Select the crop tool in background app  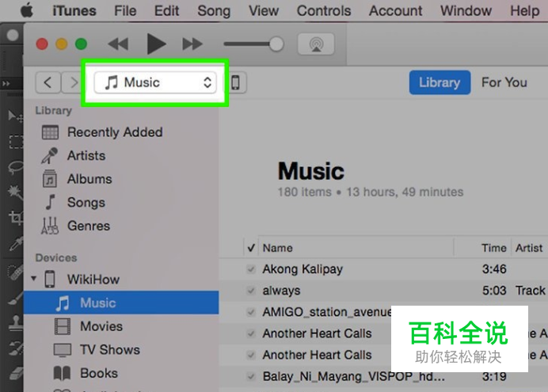16,218
